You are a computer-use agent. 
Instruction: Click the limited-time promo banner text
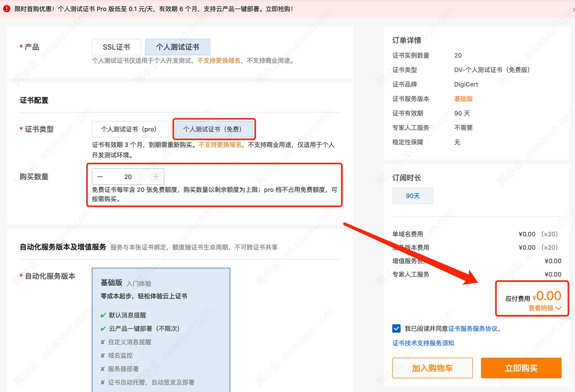coord(154,9)
